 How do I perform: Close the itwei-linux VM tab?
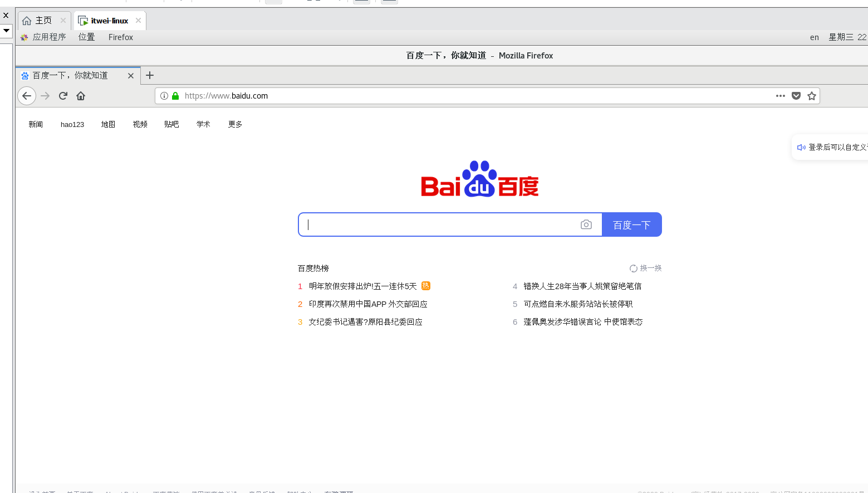click(138, 20)
